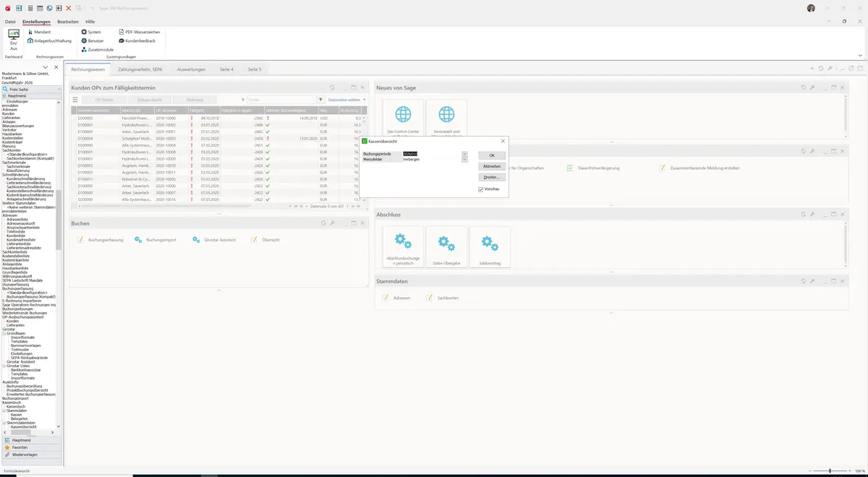Open Kundenfeedback in the ribbon
The image size is (868, 477).
[x=137, y=40]
